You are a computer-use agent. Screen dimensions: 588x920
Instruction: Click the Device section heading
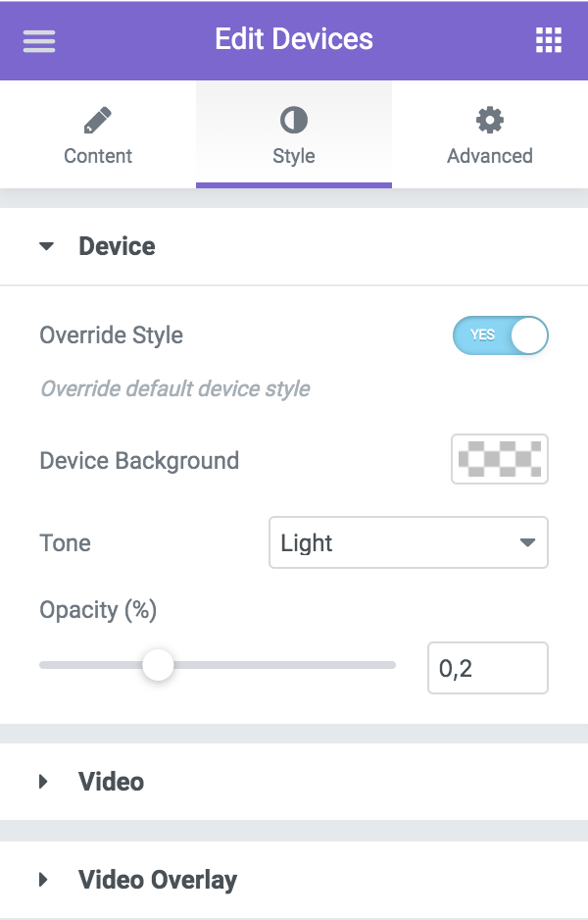coord(117,246)
